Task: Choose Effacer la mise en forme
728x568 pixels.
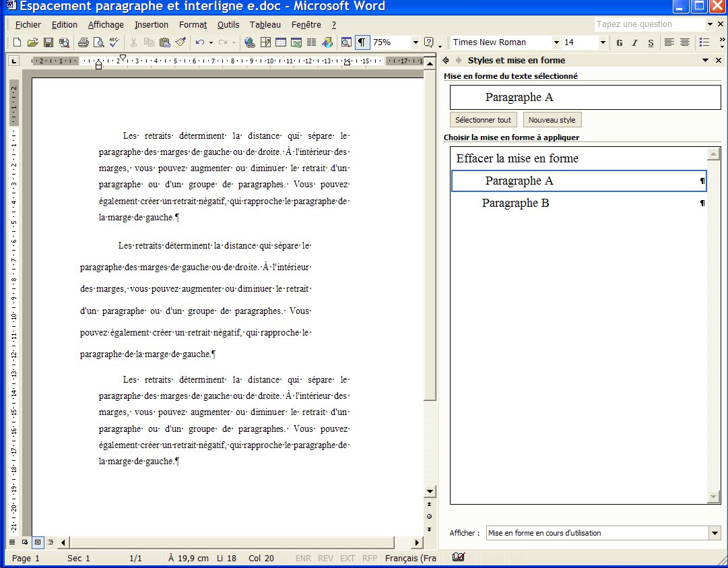Action: pos(578,158)
